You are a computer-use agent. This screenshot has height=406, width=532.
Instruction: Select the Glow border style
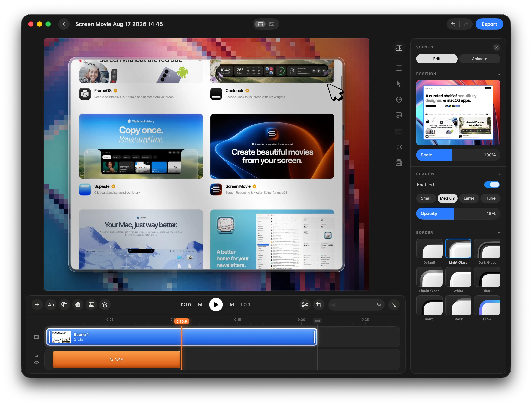click(x=487, y=305)
